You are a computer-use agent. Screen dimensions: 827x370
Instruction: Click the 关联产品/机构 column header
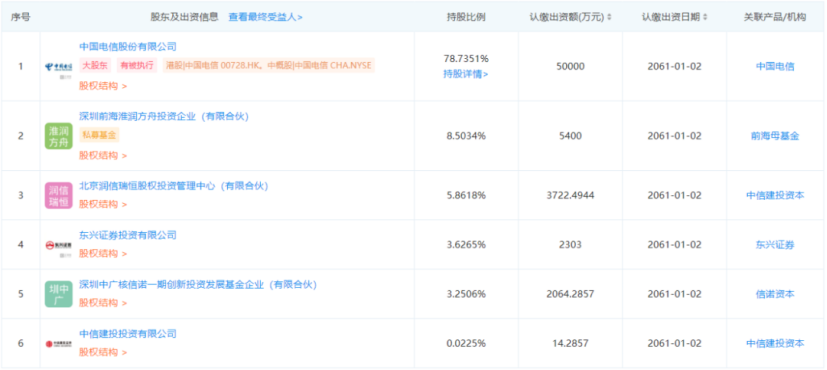775,17
